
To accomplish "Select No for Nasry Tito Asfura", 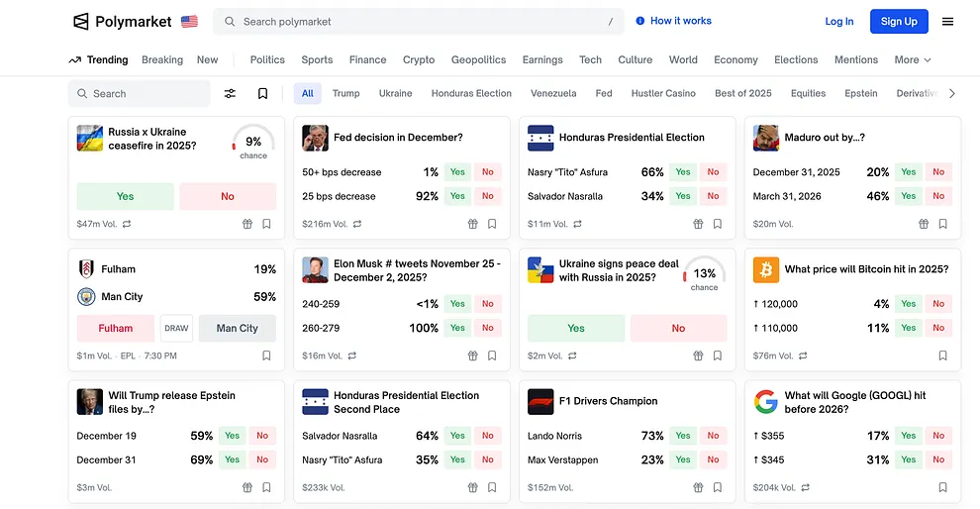I will [x=713, y=172].
